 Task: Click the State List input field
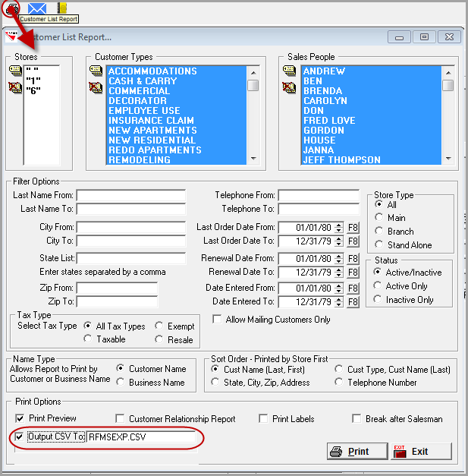131,258
